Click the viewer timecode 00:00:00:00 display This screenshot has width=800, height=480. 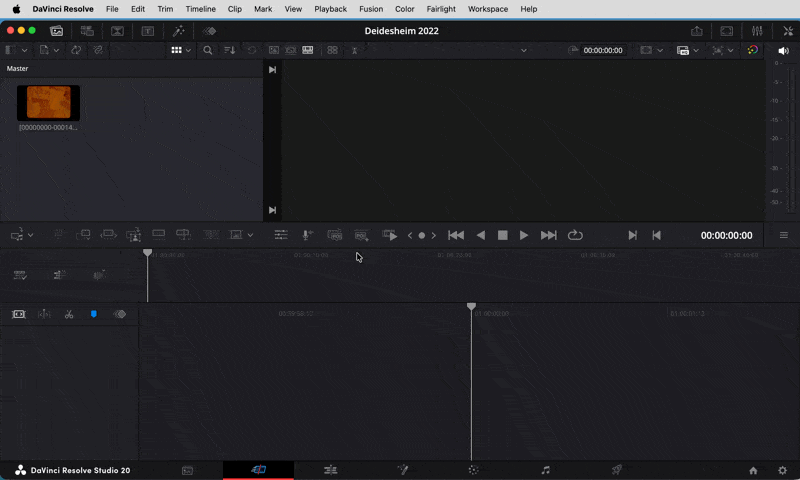726,236
